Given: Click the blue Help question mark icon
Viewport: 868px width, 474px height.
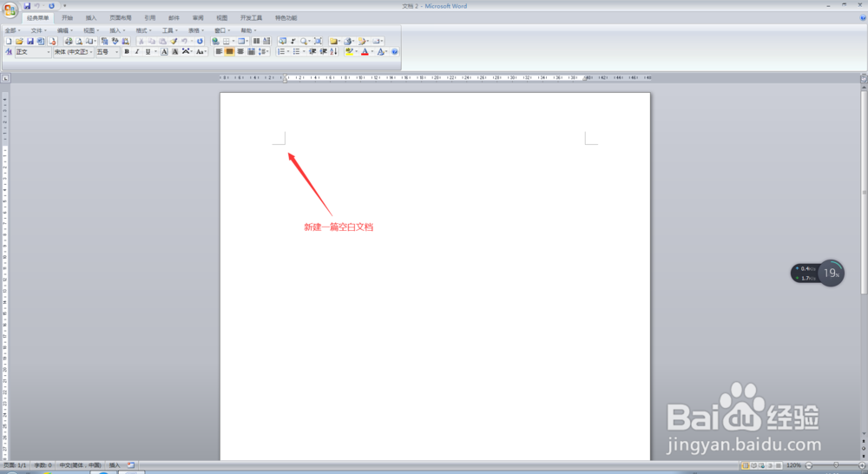Looking at the screenshot, I should click(x=395, y=51).
